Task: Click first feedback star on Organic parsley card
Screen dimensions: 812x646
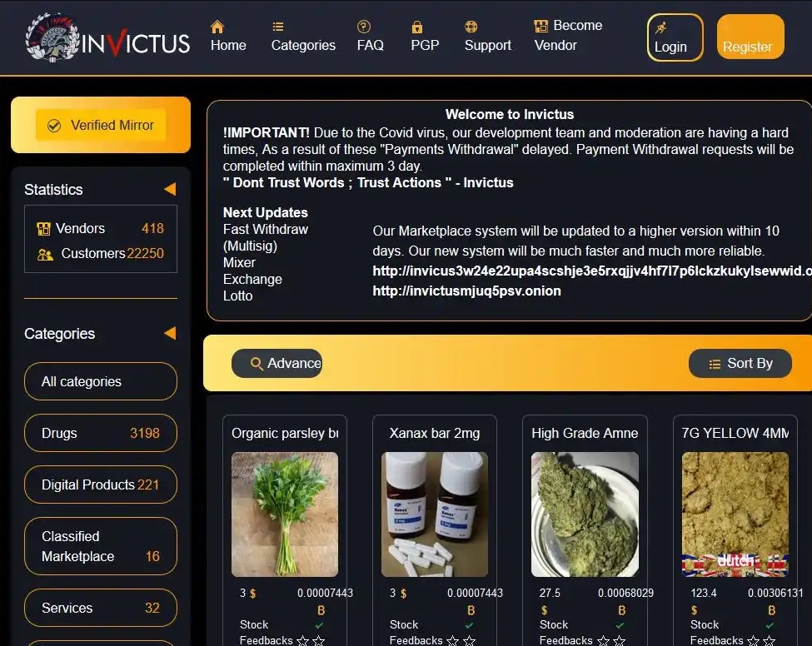Action: coord(302,641)
